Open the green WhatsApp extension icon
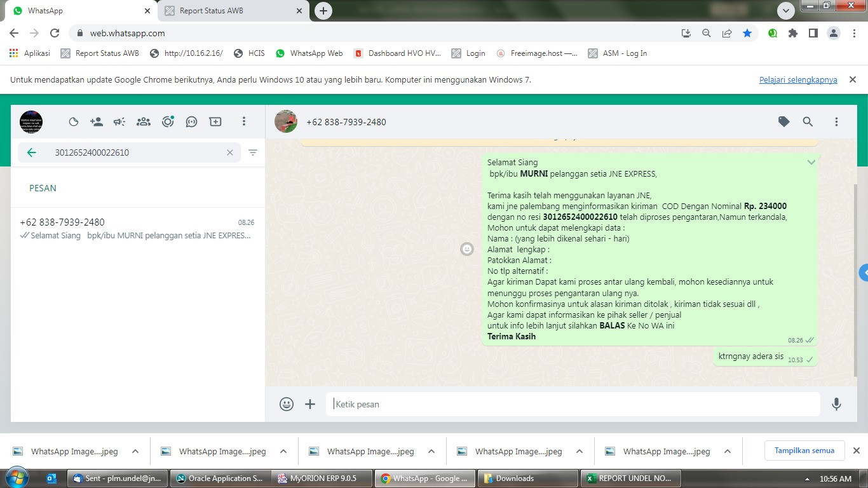 (x=773, y=33)
